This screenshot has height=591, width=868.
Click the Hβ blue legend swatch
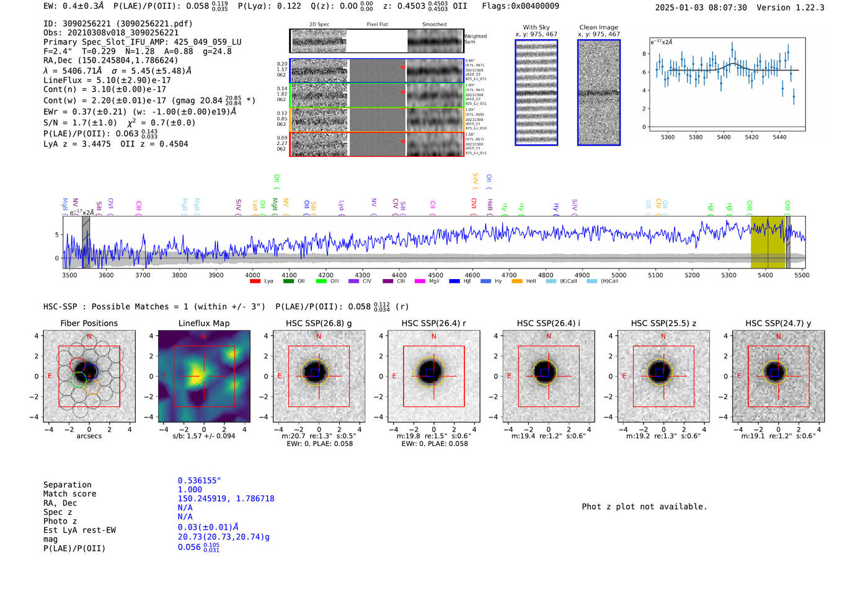[454, 282]
